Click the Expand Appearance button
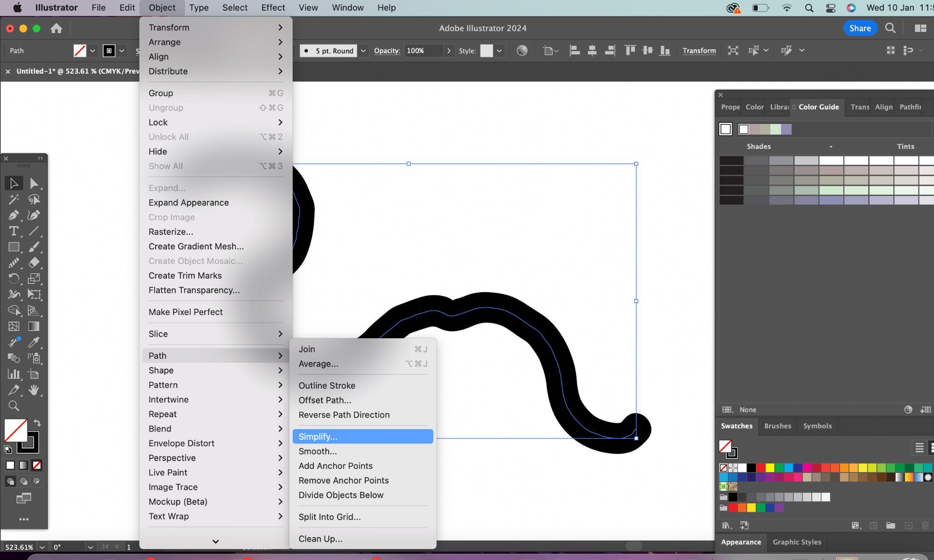This screenshot has height=560, width=934. 189,202
